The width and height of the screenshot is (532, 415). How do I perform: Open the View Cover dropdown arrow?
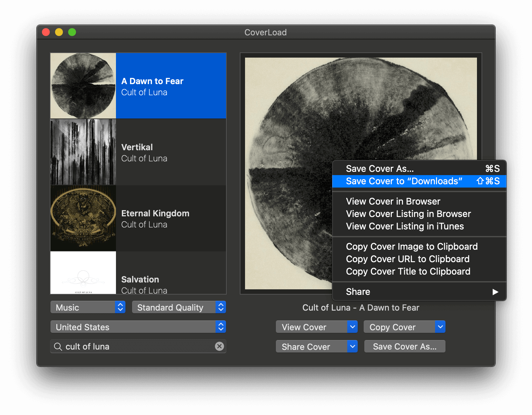click(x=352, y=327)
